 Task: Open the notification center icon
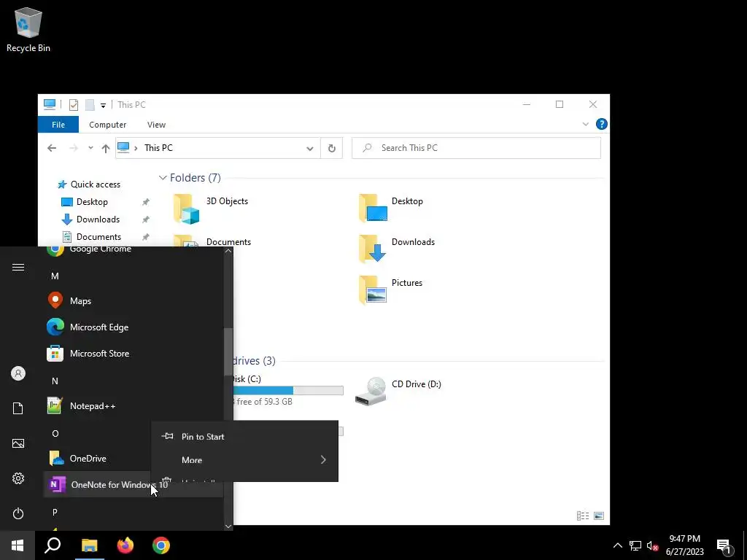click(724, 545)
